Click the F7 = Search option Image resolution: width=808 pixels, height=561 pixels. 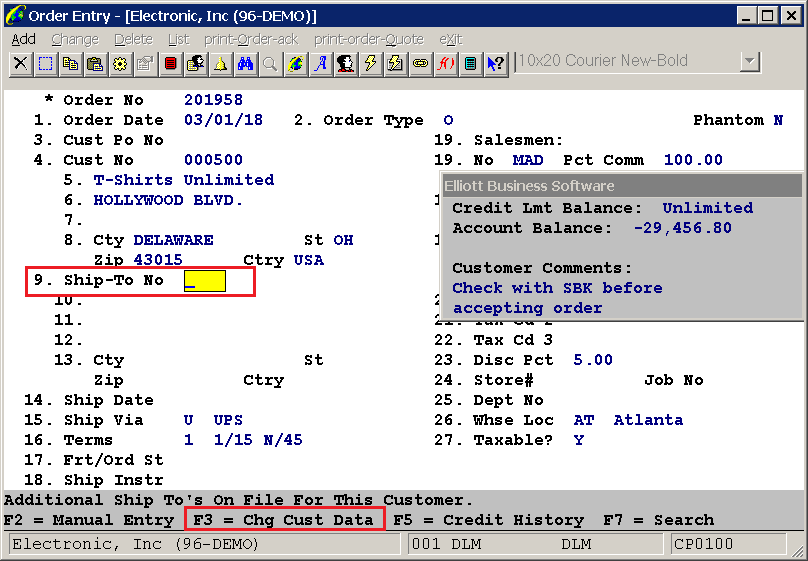[659, 520]
